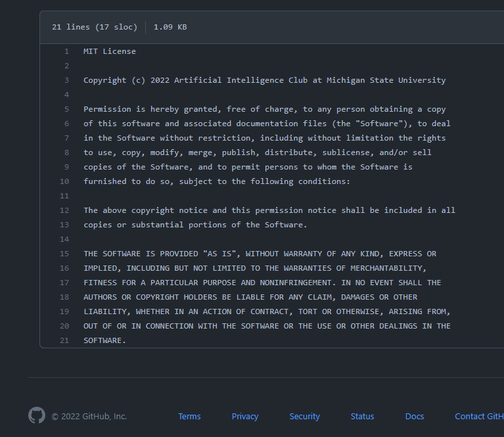Open the Security footer link
Image resolution: width=504 pixels, height=437 pixels.
304,417
